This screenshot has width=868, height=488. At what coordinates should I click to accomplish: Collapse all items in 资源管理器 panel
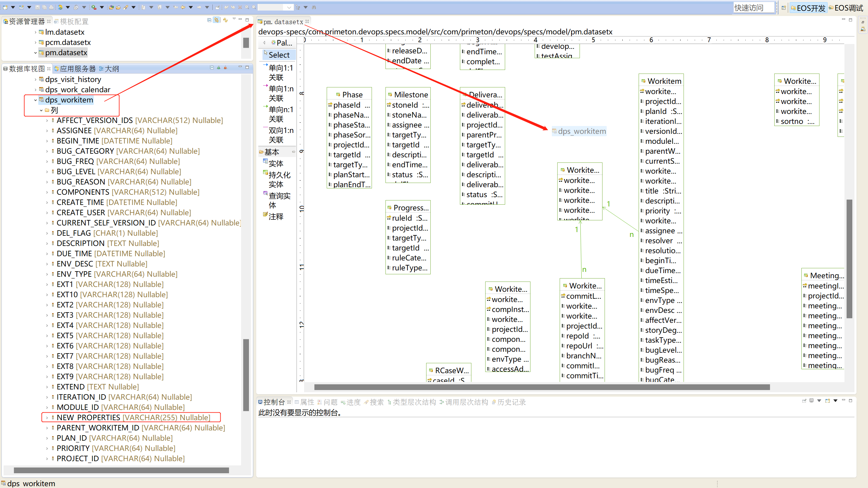point(209,20)
